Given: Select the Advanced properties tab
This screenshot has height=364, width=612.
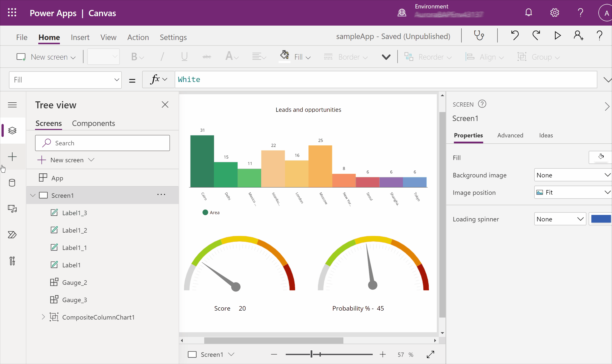Looking at the screenshot, I should 510,135.
